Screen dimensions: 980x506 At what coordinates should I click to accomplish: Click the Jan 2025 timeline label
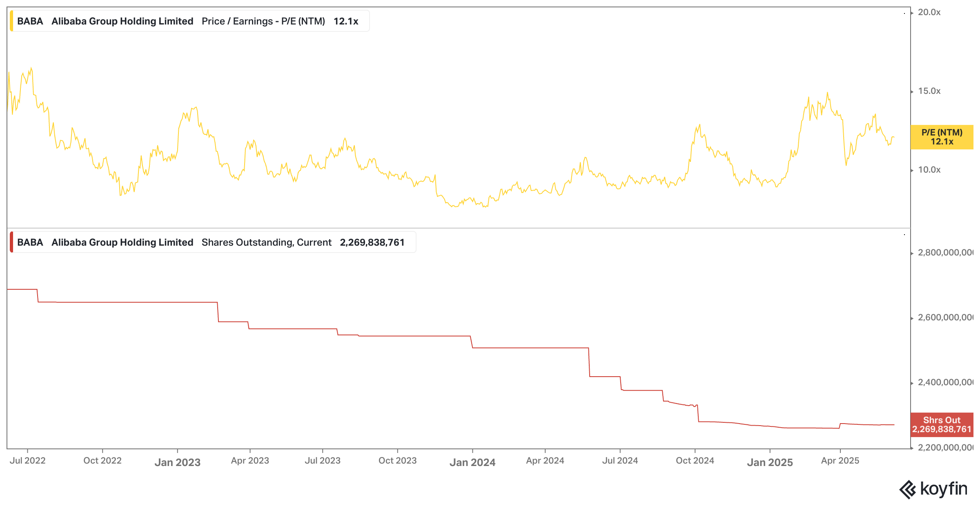pyautogui.click(x=770, y=462)
